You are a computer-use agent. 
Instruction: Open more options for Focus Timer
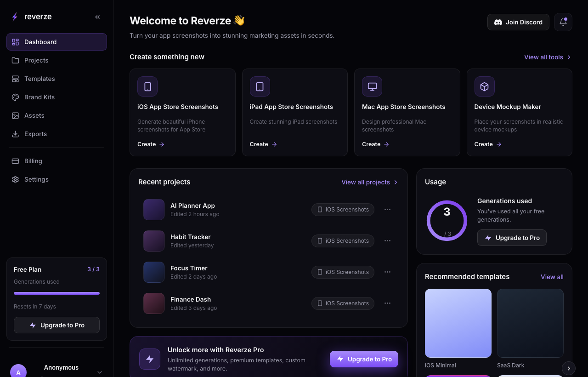point(388,272)
